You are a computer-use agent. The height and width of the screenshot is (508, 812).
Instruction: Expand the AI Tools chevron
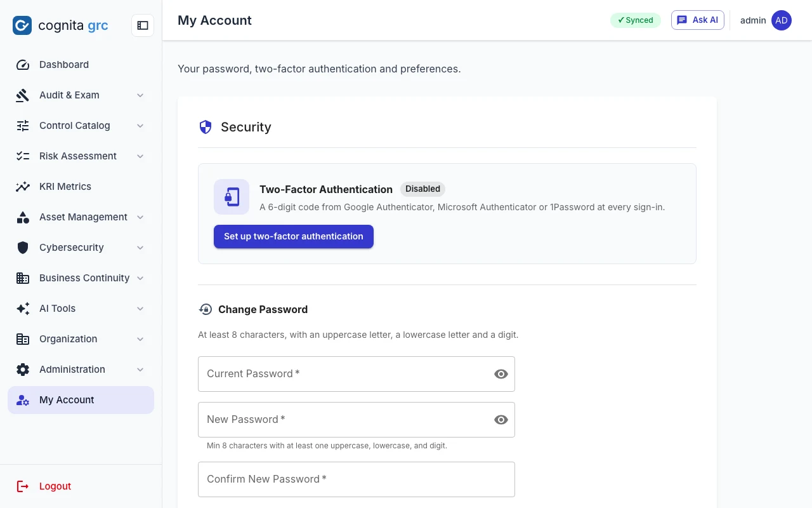click(140, 309)
